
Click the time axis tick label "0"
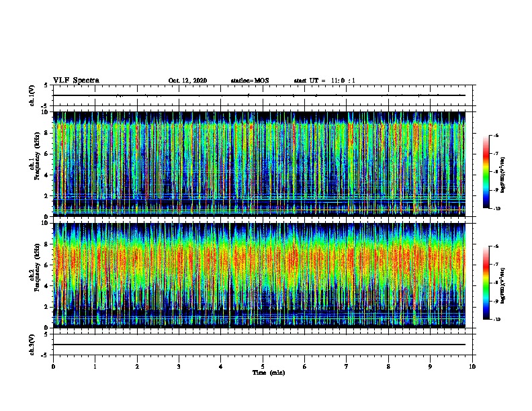click(53, 367)
